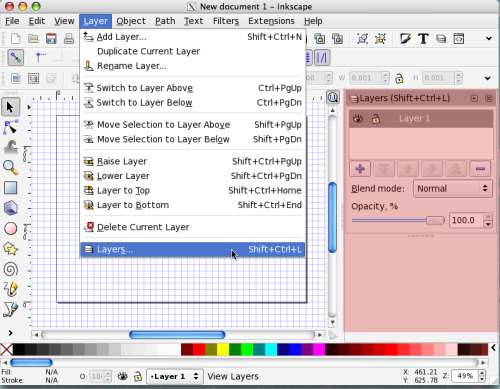Select the Ellipse circle tool
The image size is (500, 389).
pyautogui.click(x=10, y=229)
